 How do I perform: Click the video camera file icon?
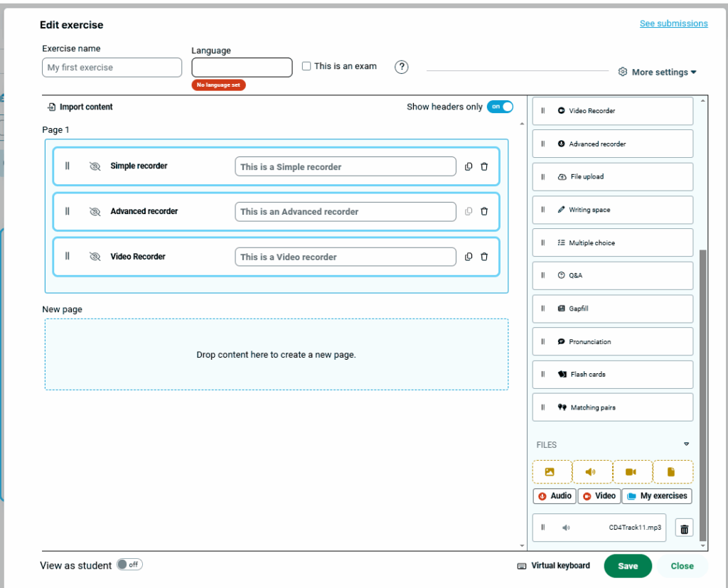(x=632, y=471)
